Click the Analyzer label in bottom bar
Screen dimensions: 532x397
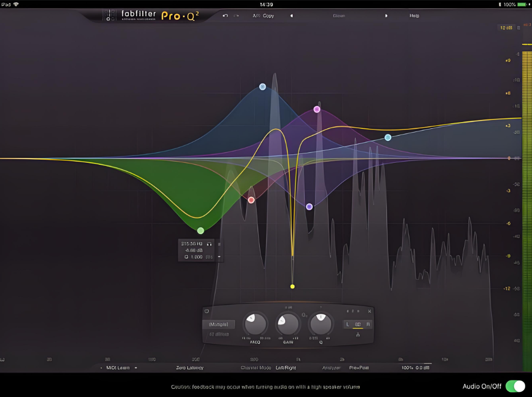click(x=332, y=368)
